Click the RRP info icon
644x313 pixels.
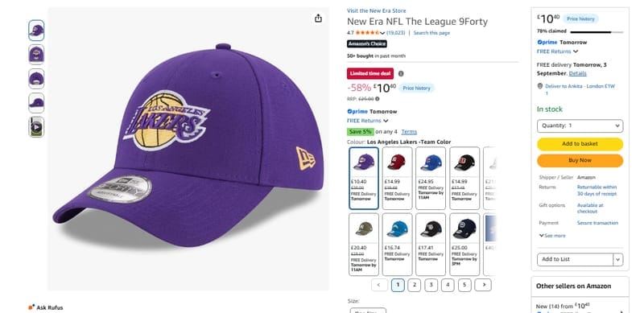click(x=377, y=99)
